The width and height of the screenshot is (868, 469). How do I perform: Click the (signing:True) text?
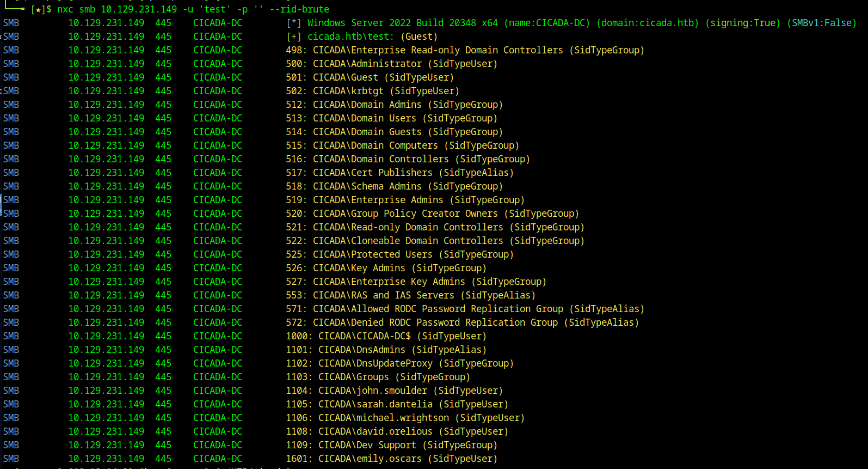(x=742, y=23)
